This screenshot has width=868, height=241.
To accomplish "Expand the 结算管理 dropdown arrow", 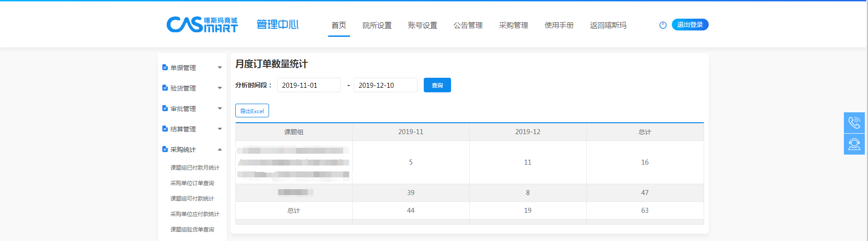I will tap(220, 129).
